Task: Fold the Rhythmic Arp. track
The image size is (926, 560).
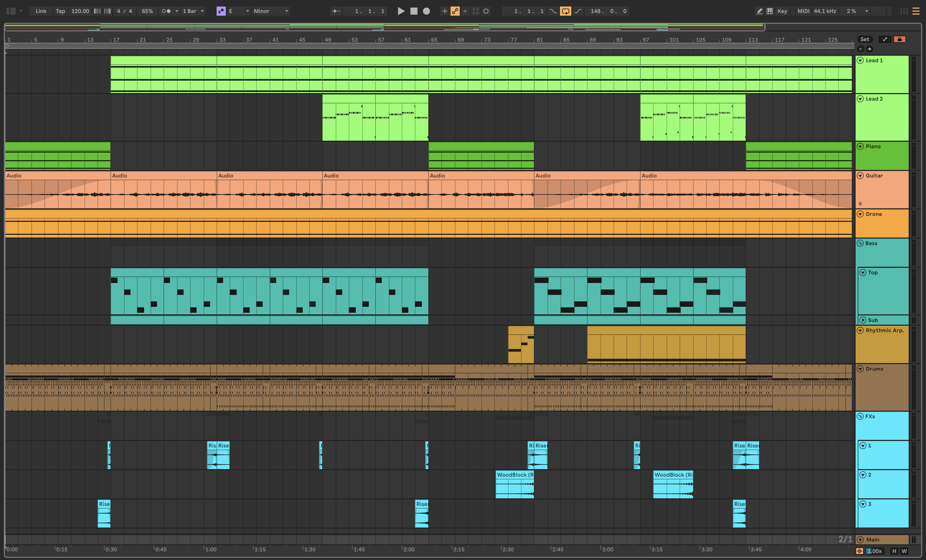Action: point(860,331)
